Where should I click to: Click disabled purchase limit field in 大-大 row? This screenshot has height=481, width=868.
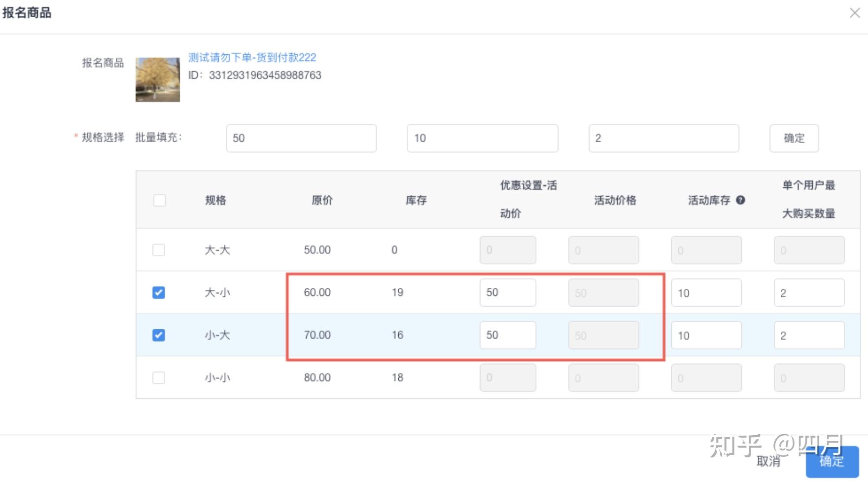click(x=809, y=250)
